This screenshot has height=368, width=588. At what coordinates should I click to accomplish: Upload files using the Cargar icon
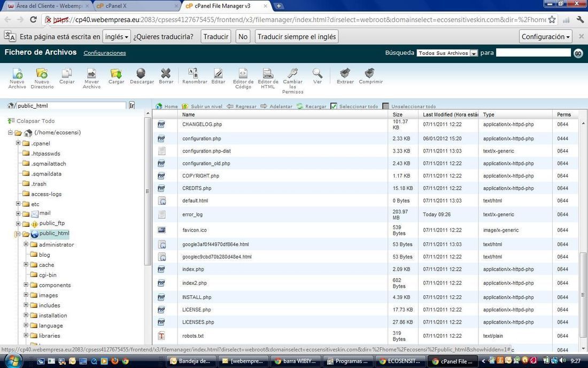tap(116, 76)
